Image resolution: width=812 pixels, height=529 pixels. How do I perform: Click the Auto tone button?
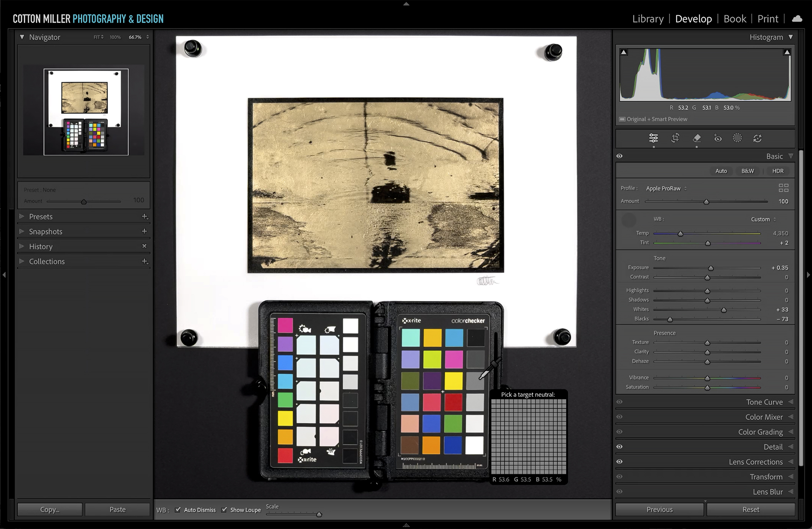click(x=721, y=171)
